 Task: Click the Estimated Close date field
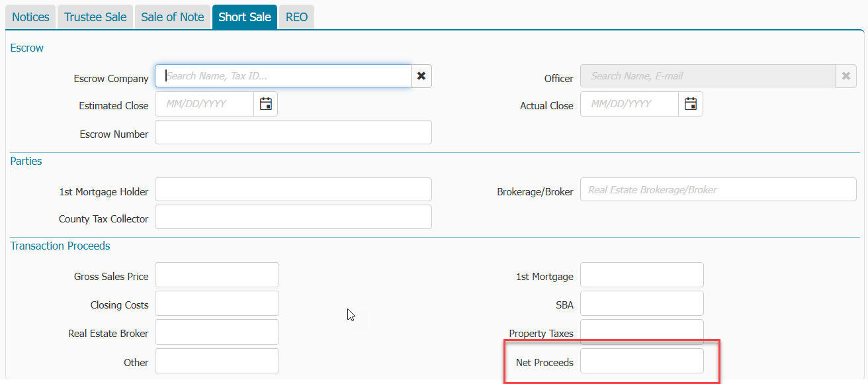204,104
